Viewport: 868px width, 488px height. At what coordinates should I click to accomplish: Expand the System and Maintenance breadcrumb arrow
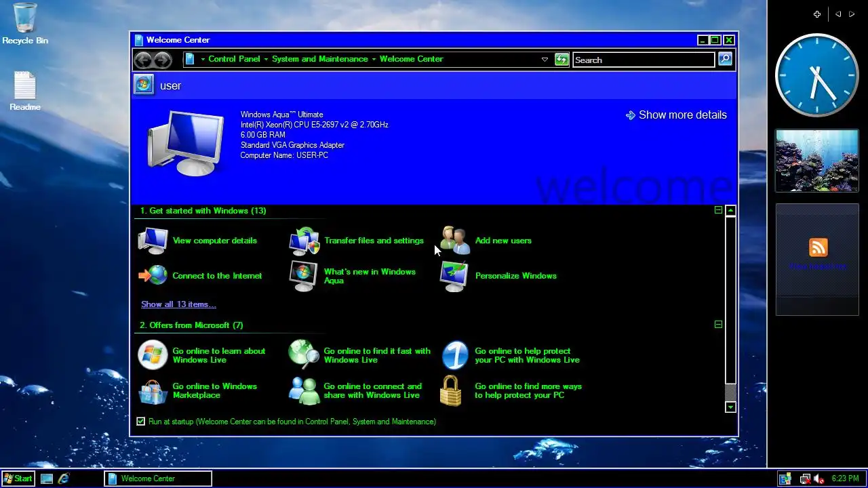374,59
